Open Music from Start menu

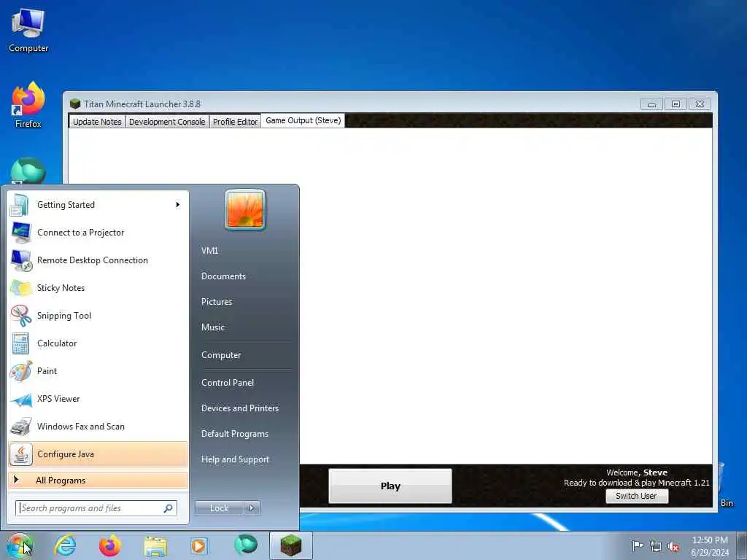[x=213, y=327]
